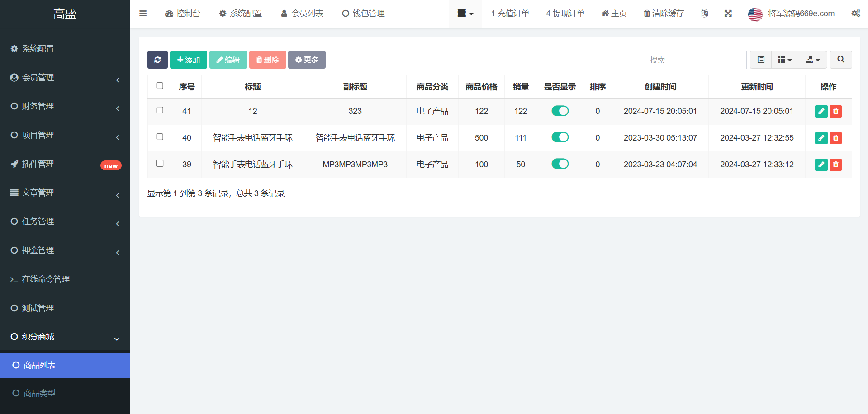Click the 添加 button
The width and height of the screenshot is (868, 414).
click(189, 60)
